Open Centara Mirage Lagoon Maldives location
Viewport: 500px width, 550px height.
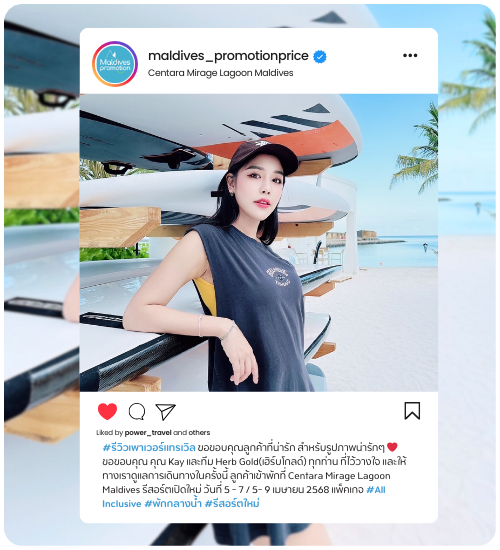pos(220,73)
